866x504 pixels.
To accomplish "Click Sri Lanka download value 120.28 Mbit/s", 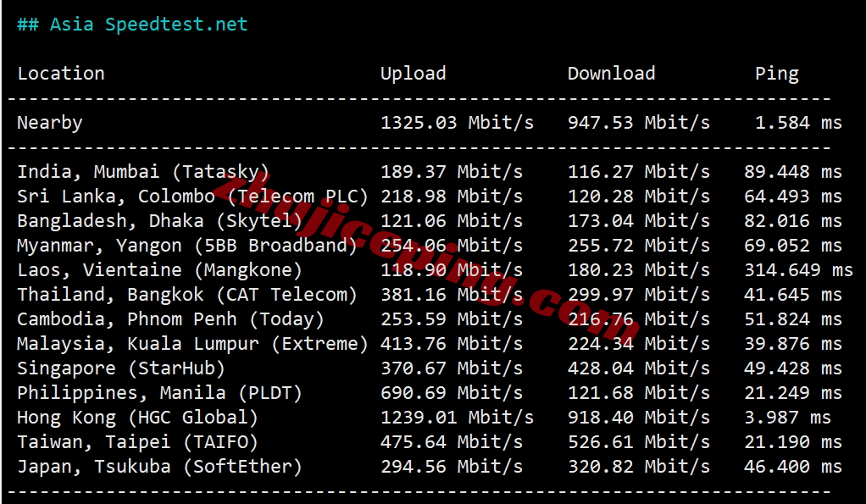I will (639, 196).
